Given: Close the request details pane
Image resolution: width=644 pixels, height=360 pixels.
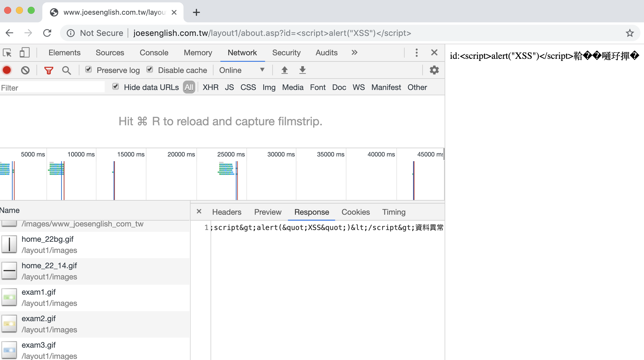Looking at the screenshot, I should click(x=199, y=211).
